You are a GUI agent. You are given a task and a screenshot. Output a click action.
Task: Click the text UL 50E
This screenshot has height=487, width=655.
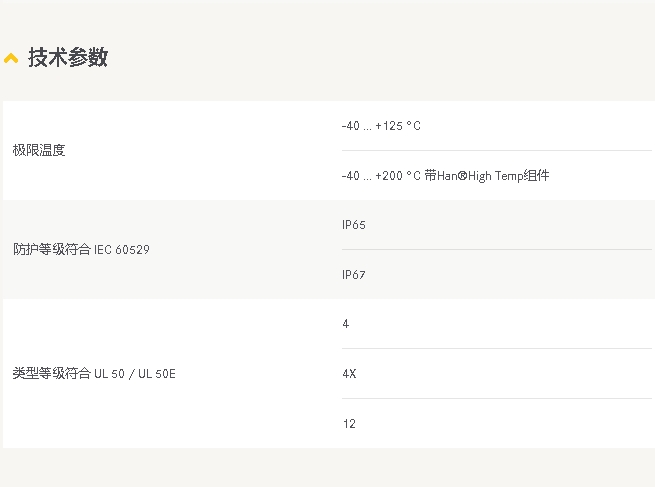157,373
